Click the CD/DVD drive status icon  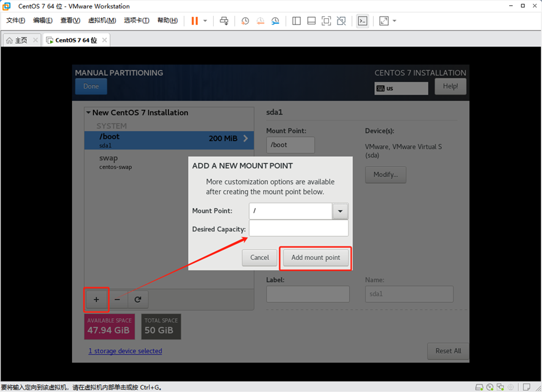coord(490,387)
